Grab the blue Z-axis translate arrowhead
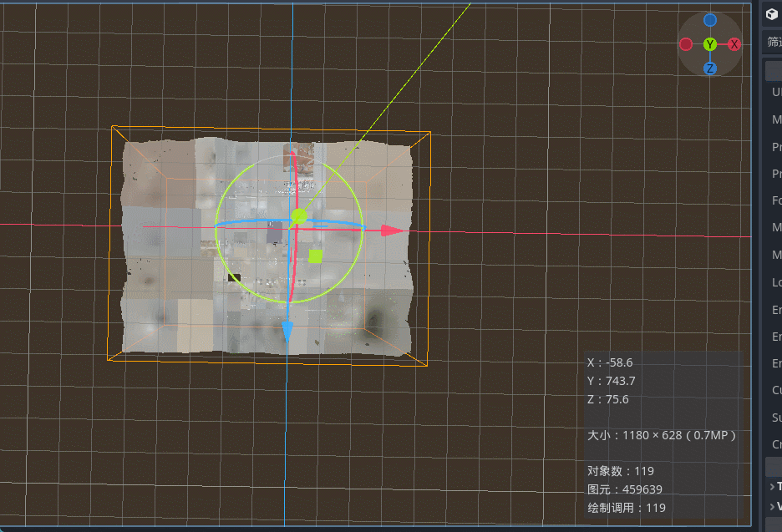Image resolution: width=782 pixels, height=532 pixels. 287,332
